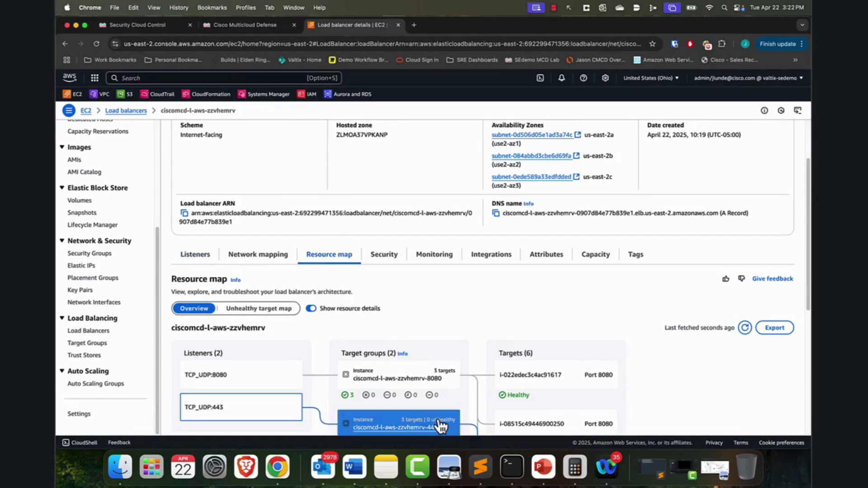Collapse the Load Balancing section
This screenshot has height=488, width=868.
point(62,318)
